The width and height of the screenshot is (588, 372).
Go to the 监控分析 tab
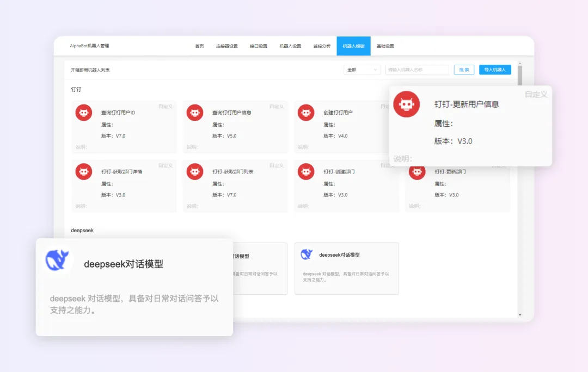click(322, 46)
